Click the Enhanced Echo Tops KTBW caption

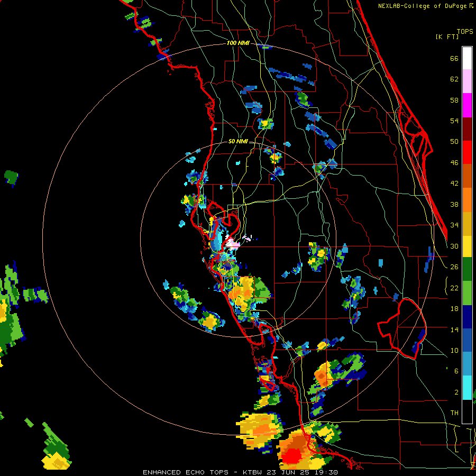[x=240, y=472]
